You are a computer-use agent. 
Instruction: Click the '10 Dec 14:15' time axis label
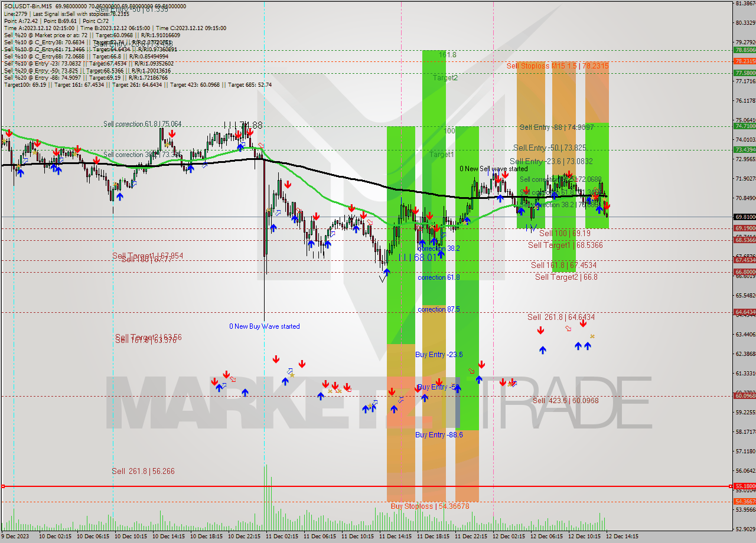[x=167, y=537]
